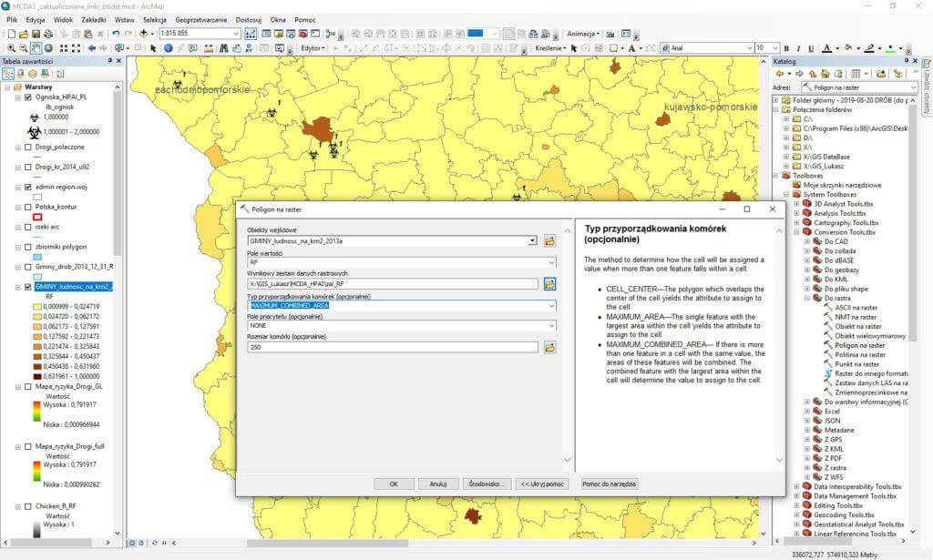
Task: Click OK in Poligon na raster dialog
Action: [394, 484]
